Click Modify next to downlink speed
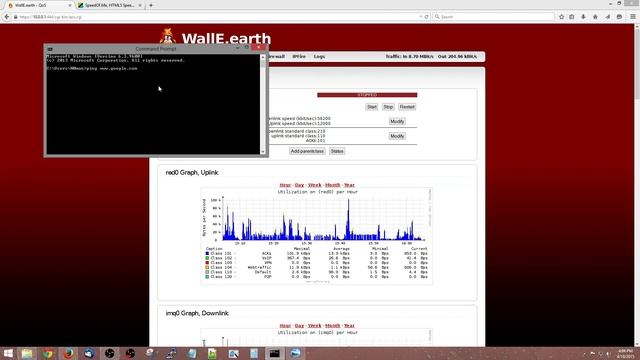 coord(397,122)
